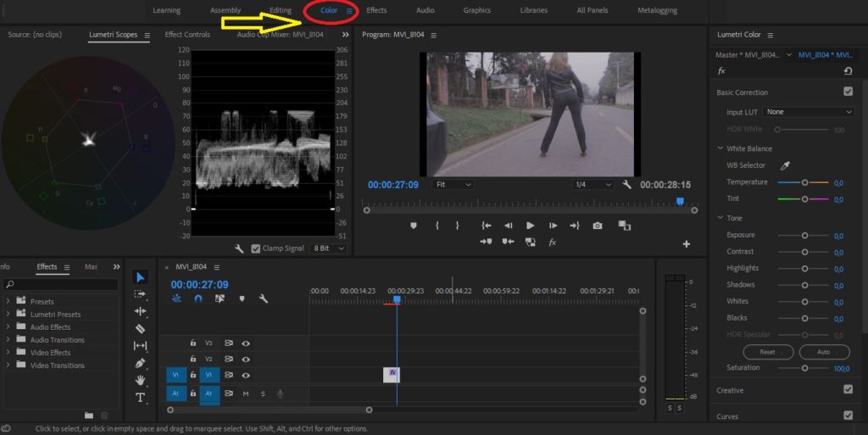The width and height of the screenshot is (868, 435).
Task: Click Comparison View icon in Program Monitor
Action: [625, 226]
